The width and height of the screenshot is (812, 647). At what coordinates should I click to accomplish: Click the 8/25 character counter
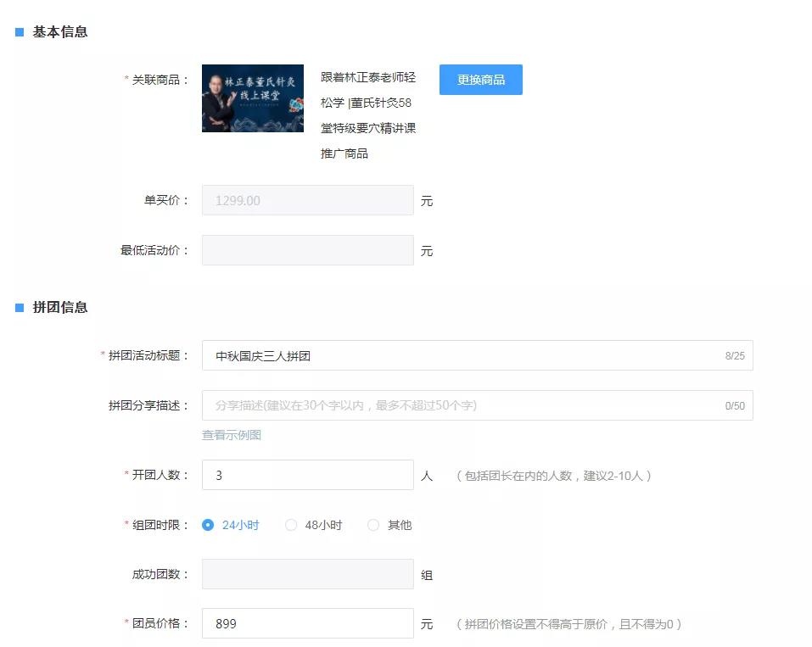(734, 355)
